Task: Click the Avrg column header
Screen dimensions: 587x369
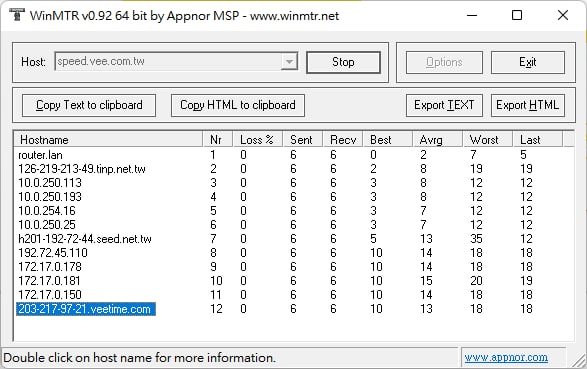Action: 437,140
